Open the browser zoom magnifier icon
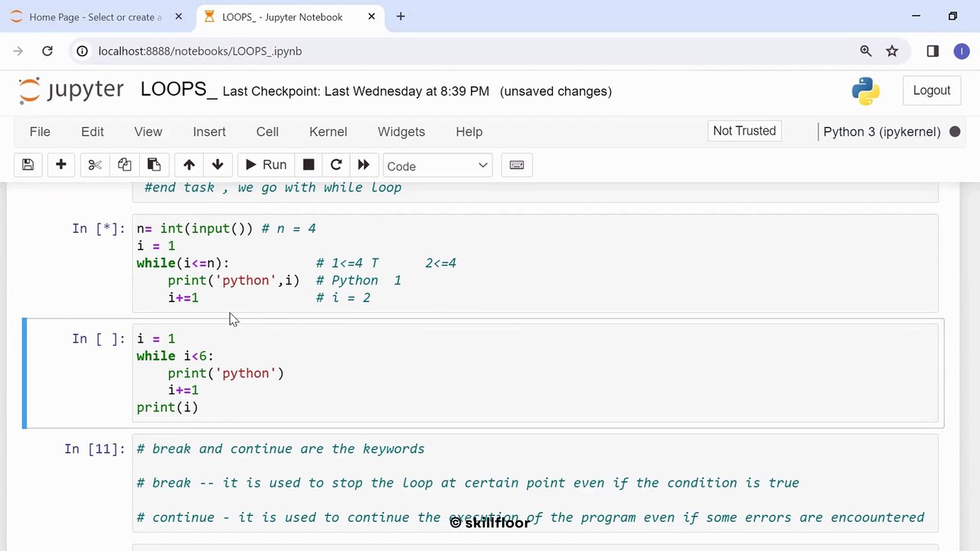The image size is (980, 551). pos(866,51)
